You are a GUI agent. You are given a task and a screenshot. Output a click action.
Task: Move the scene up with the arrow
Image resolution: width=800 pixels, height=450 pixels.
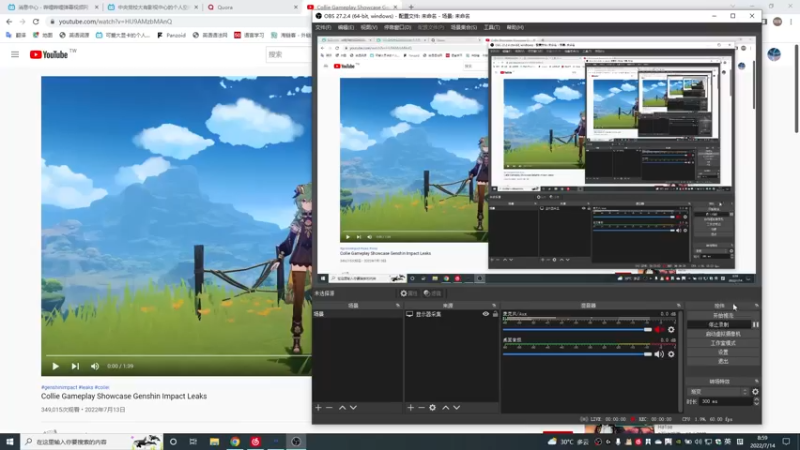[342, 408]
